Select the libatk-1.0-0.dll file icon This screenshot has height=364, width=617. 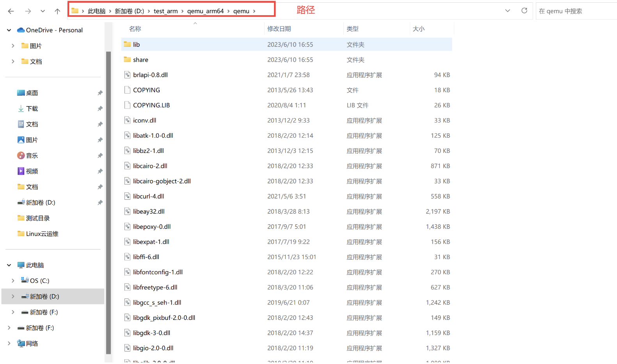pyautogui.click(x=127, y=135)
